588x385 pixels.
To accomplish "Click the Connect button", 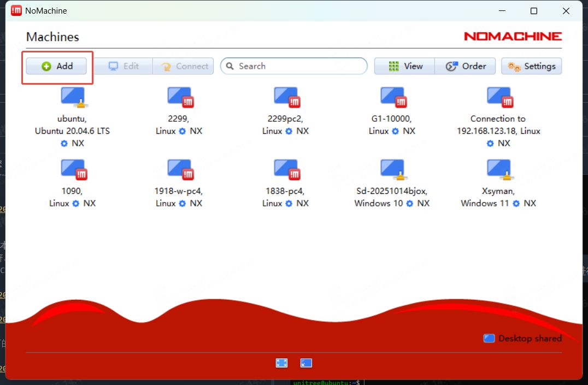I will point(184,67).
